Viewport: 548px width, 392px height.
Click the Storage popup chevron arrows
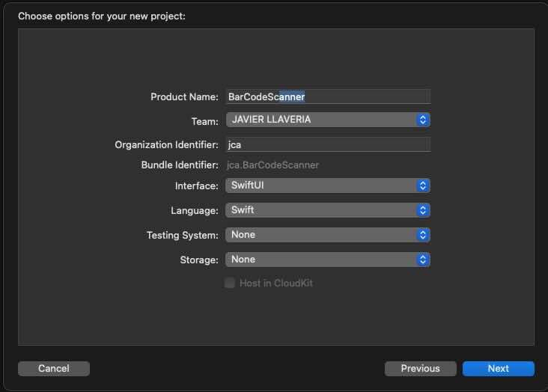coord(423,260)
